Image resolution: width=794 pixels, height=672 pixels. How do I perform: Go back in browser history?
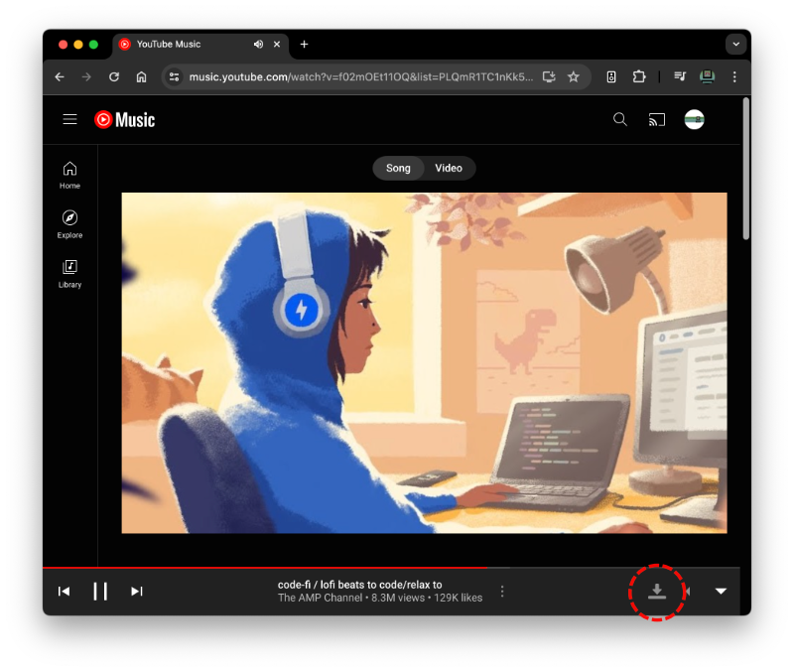coord(60,77)
